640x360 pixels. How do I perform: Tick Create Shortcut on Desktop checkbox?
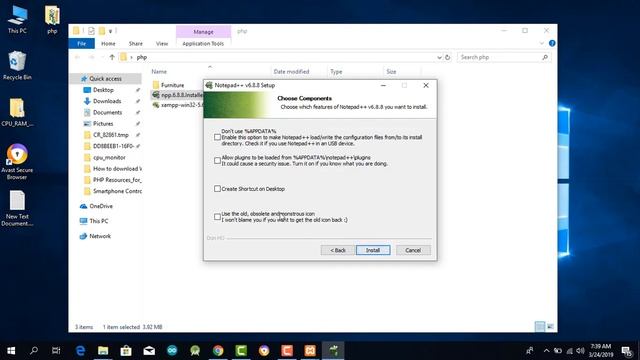(217, 189)
